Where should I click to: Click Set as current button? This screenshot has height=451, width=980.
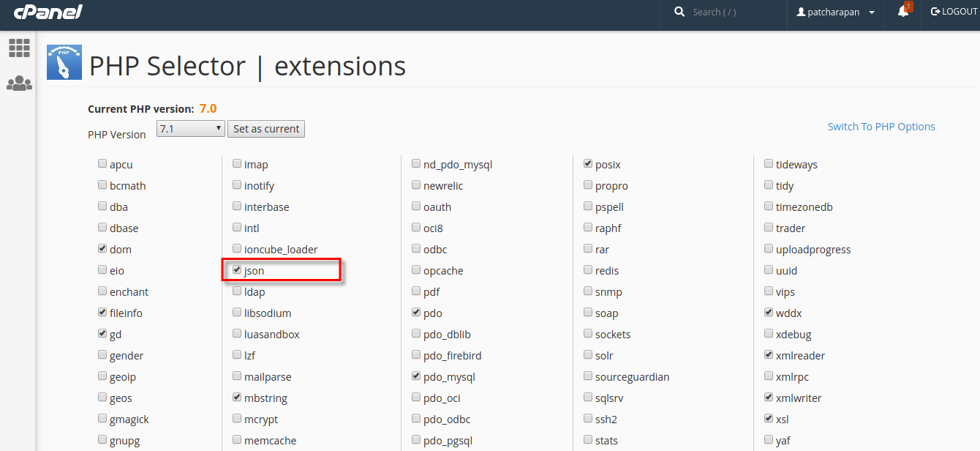point(266,129)
